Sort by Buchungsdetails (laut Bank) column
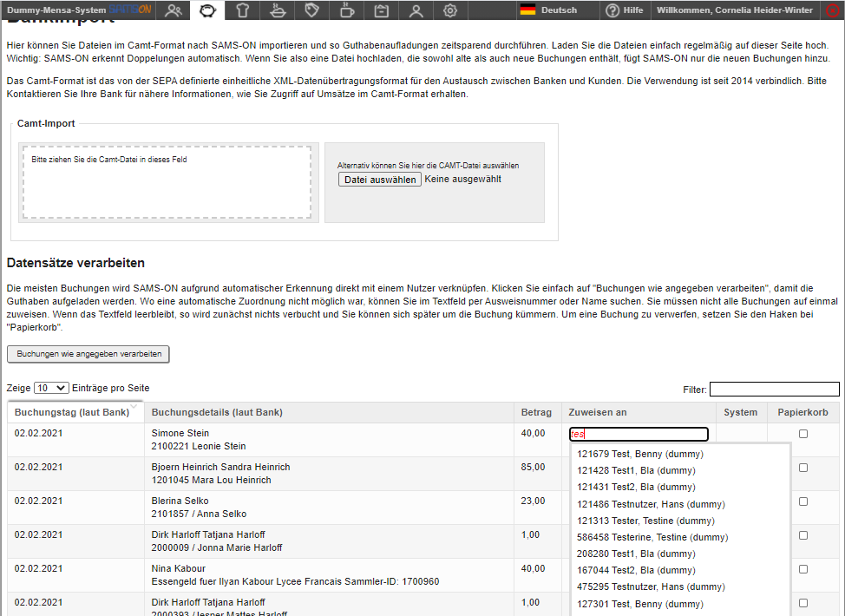 pyautogui.click(x=329, y=412)
